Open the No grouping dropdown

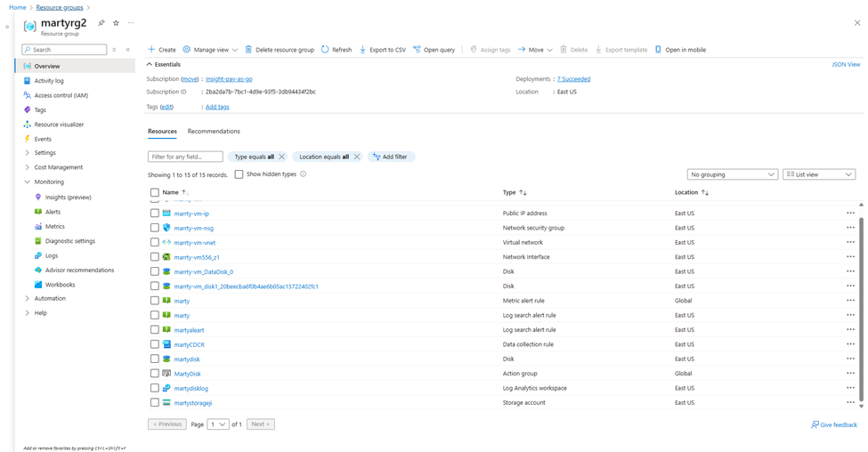point(732,174)
